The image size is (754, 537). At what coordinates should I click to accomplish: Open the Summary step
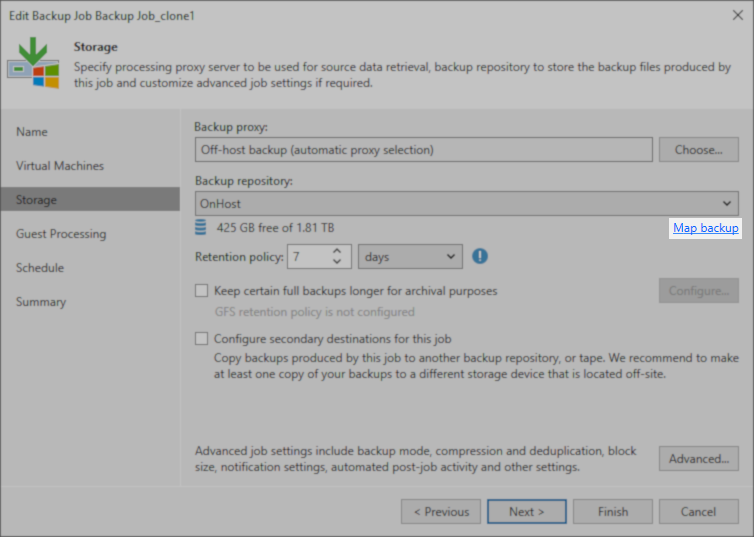click(x=41, y=302)
